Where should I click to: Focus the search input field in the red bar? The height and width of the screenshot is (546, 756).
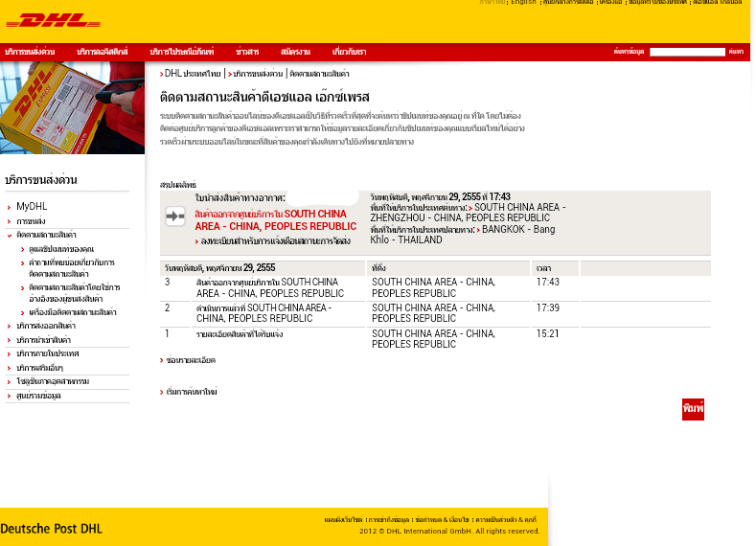[x=687, y=52]
